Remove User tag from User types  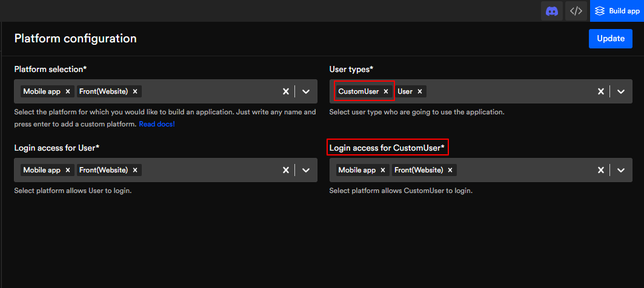[x=420, y=91]
